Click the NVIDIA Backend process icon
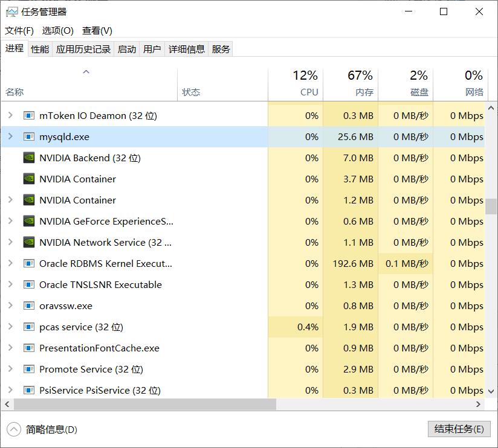Screen dimensions: 498x448 pyautogui.click(x=29, y=158)
